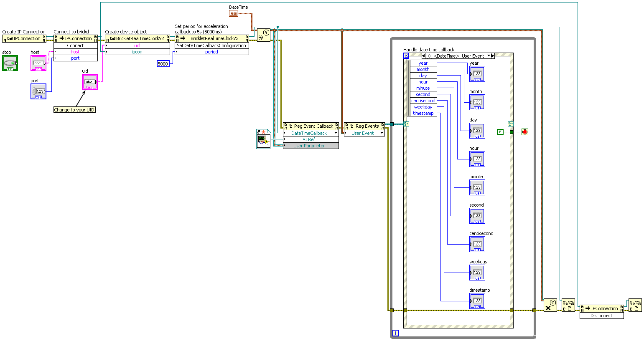
Task: Click the stop boolean button terminal
Action: [x=10, y=63]
